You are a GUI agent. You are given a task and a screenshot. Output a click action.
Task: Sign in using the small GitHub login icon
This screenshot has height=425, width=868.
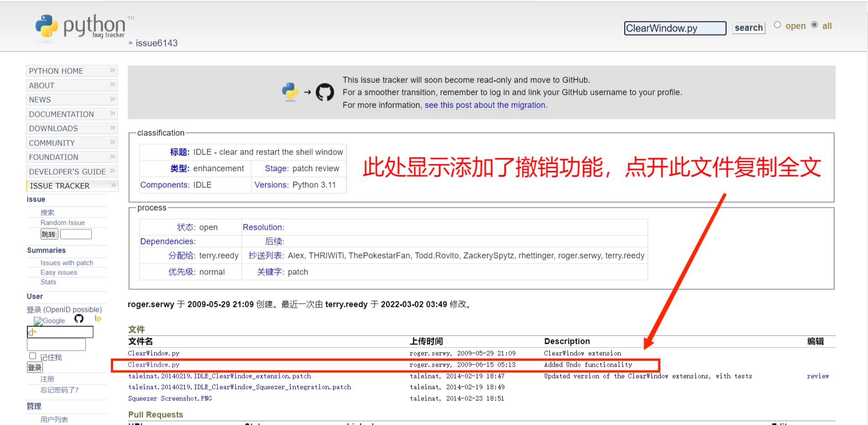[x=78, y=318]
